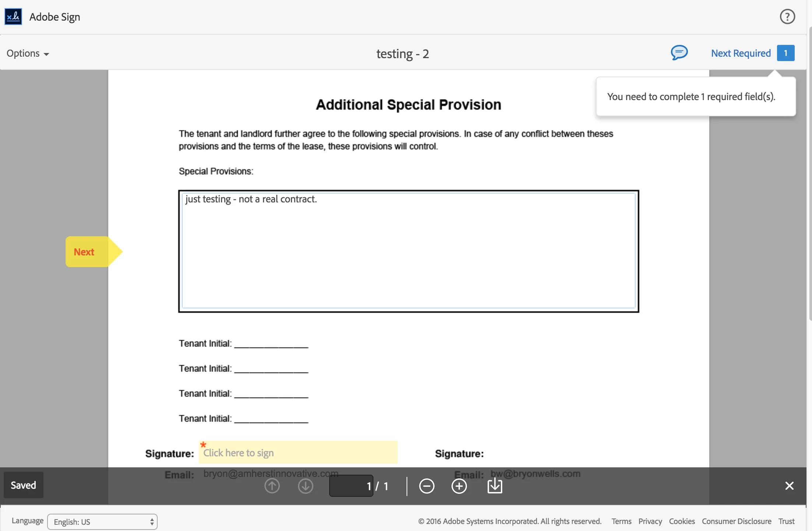This screenshot has height=531, width=812.
Task: Open the Privacy footer link
Action: pos(650,521)
